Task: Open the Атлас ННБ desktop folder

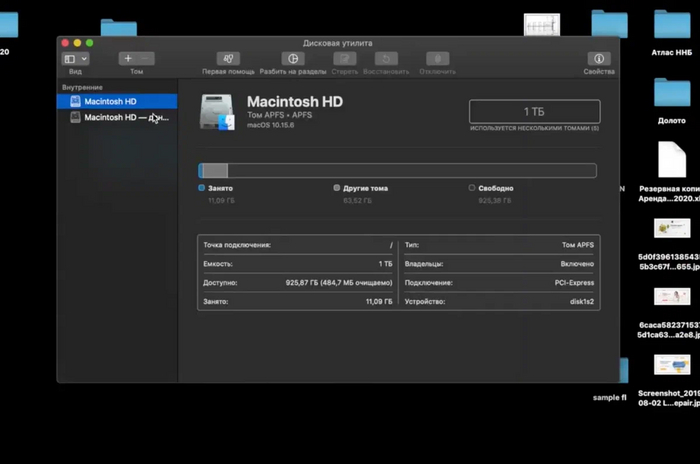Action: click(672, 26)
